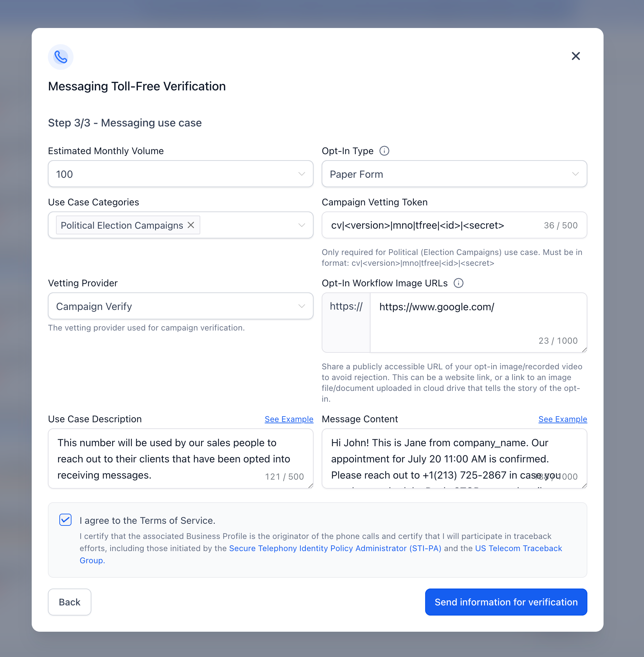Expand the Opt-In Type dropdown
The width and height of the screenshot is (644, 657).
tap(454, 174)
